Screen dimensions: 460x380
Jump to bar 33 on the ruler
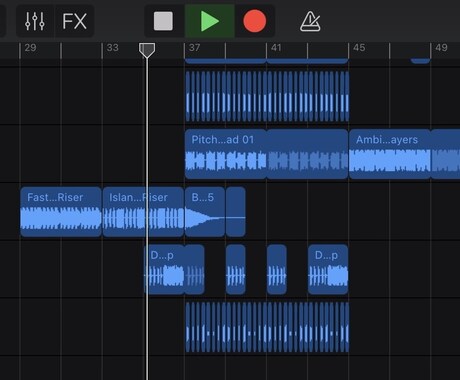112,48
